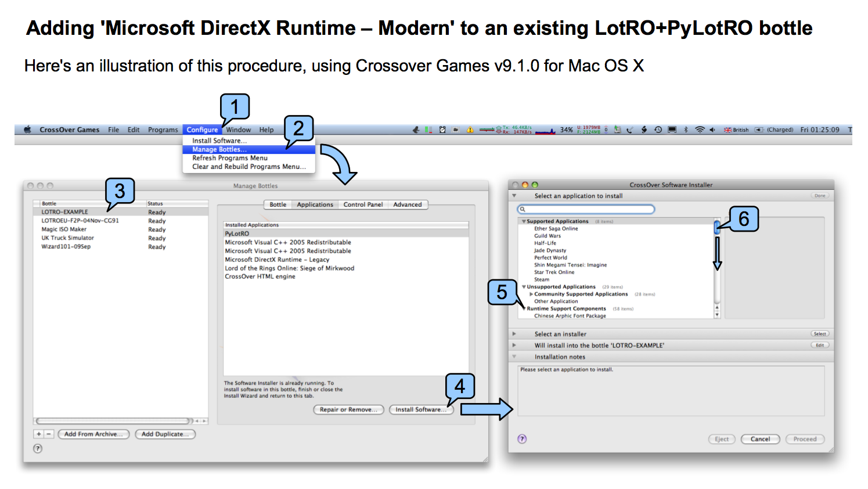Click the installer search field

[x=586, y=209]
